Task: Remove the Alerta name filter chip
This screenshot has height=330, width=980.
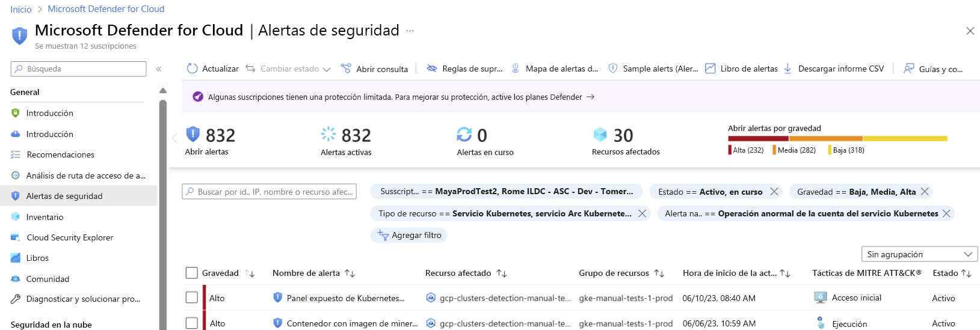Action: [x=946, y=213]
